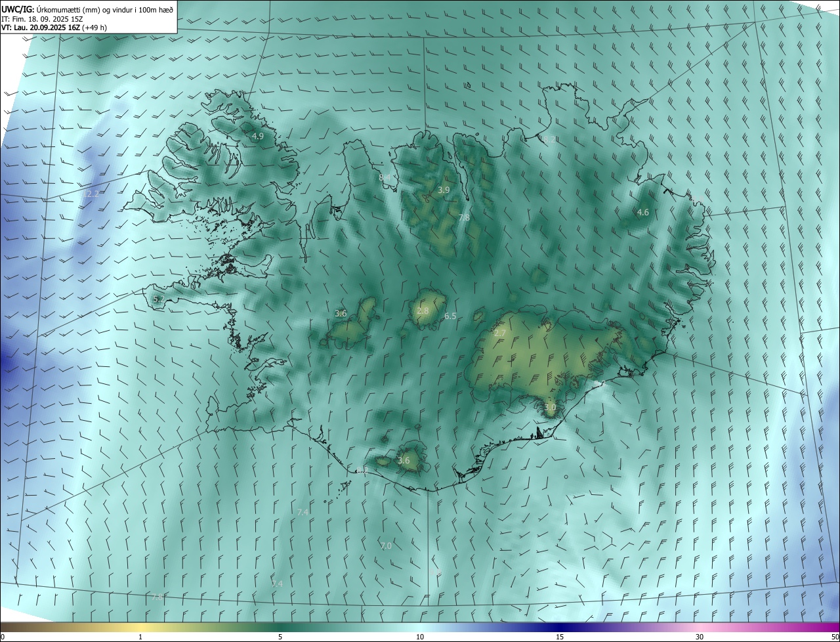The height and width of the screenshot is (642, 840).
Task: Click the colour scale label 0
Action: coord(3,637)
